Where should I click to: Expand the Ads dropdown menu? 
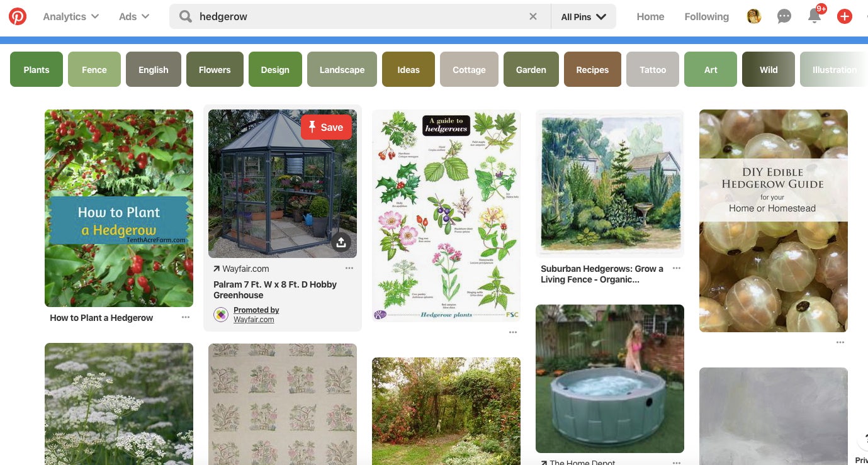pyautogui.click(x=134, y=17)
